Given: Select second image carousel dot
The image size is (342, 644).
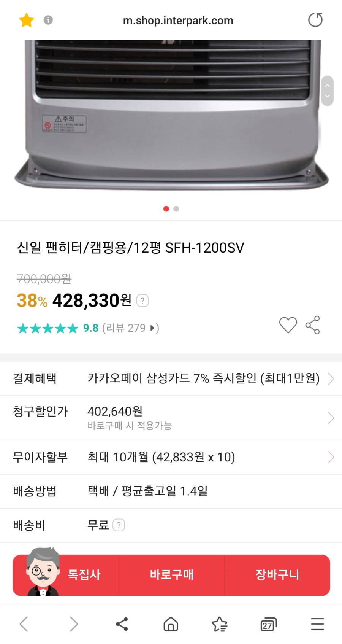Looking at the screenshot, I should [x=176, y=209].
